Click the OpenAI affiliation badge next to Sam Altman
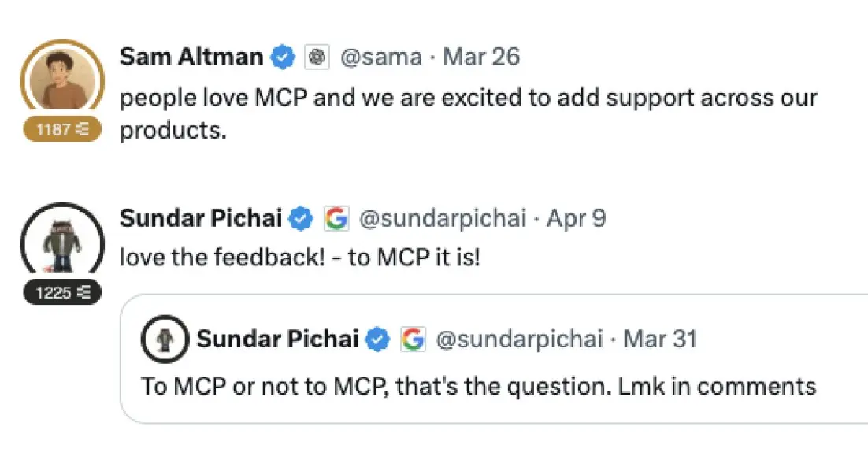This screenshot has height=449, width=868. [317, 58]
